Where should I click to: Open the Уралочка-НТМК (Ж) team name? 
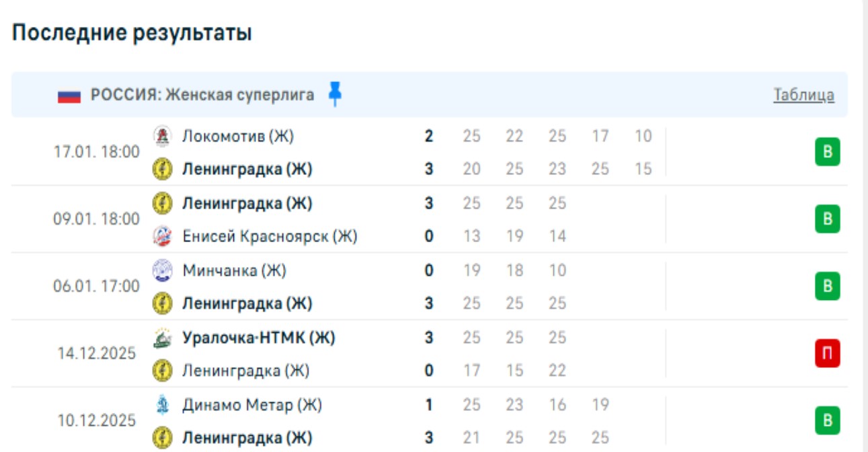coord(259,338)
